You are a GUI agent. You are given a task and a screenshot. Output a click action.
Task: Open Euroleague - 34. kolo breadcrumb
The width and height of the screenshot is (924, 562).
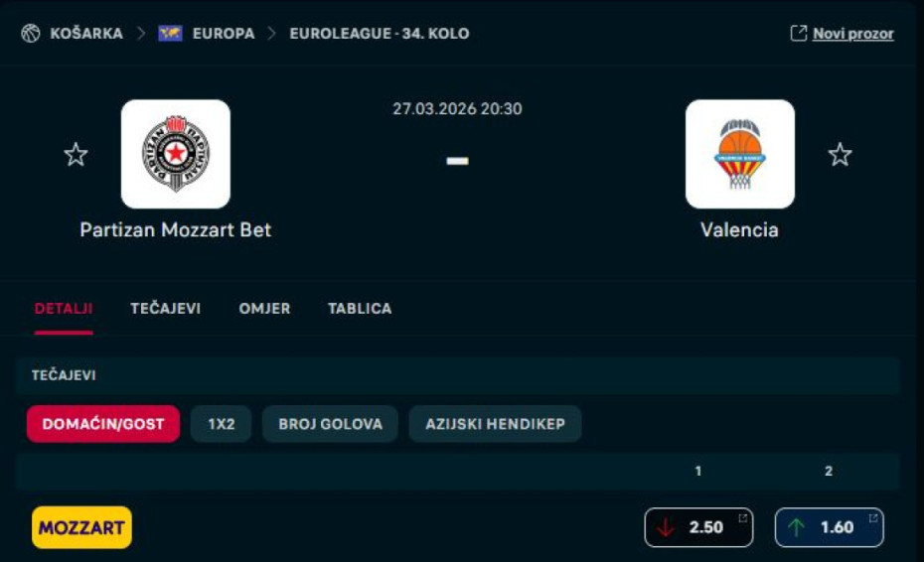coord(380,34)
